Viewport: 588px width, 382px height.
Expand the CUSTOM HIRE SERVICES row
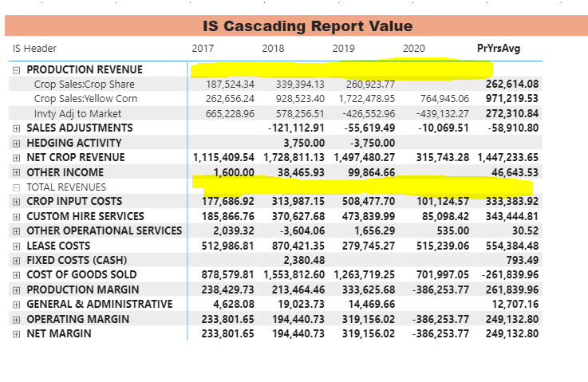pos(16,217)
